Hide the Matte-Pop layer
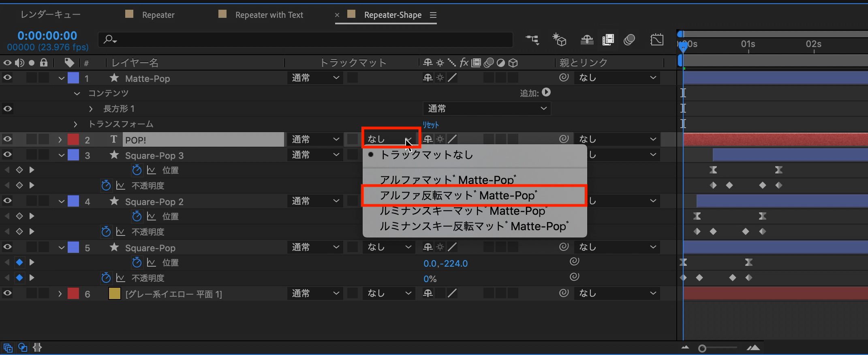 point(7,77)
